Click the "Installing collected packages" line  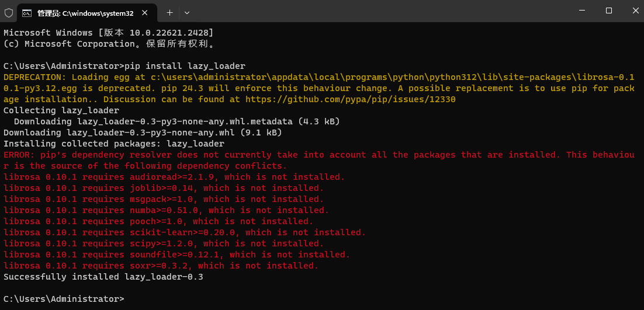click(114, 144)
